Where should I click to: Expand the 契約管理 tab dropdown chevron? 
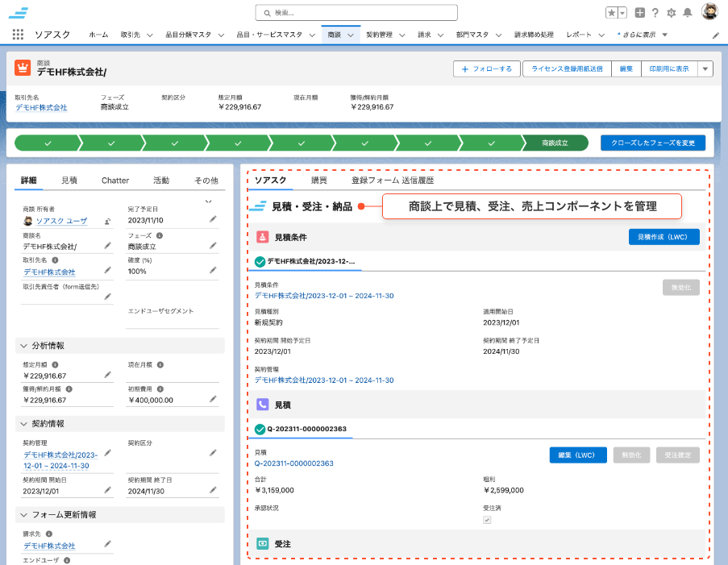pos(402,35)
